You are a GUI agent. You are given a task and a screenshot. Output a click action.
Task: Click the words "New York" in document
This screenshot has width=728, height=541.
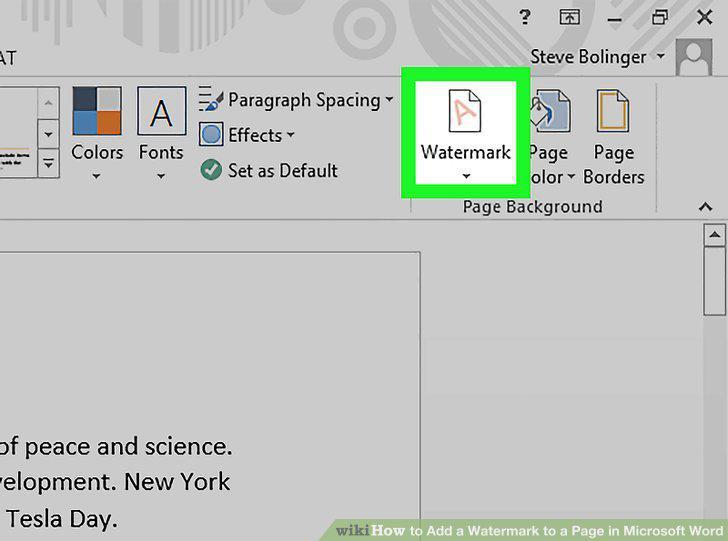(177, 482)
